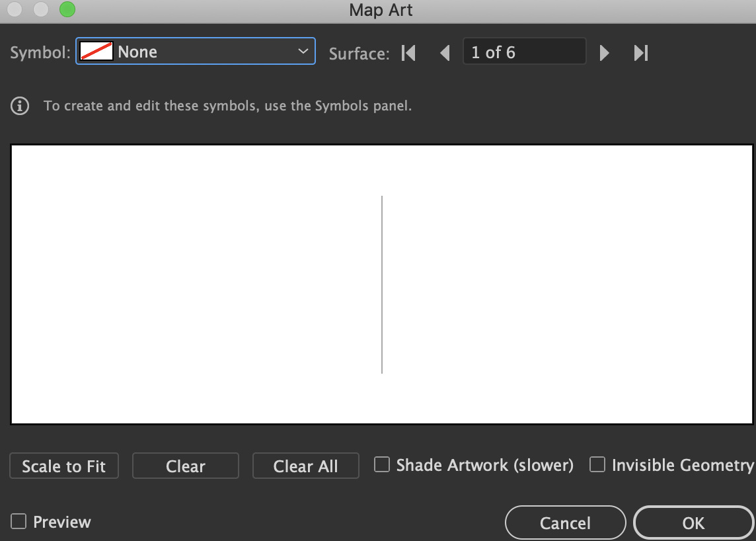The height and width of the screenshot is (541, 756).
Task: Enable Shade Artwork (slower) checkbox
Action: (x=382, y=465)
